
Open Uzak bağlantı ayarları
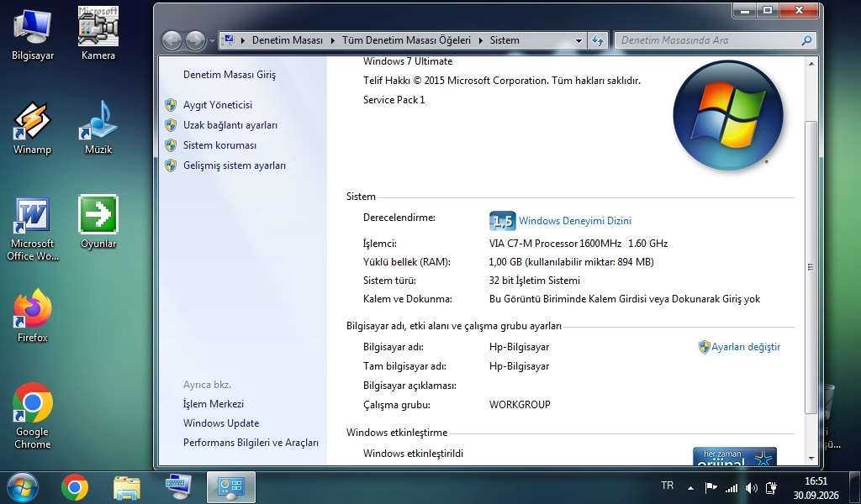coord(230,125)
